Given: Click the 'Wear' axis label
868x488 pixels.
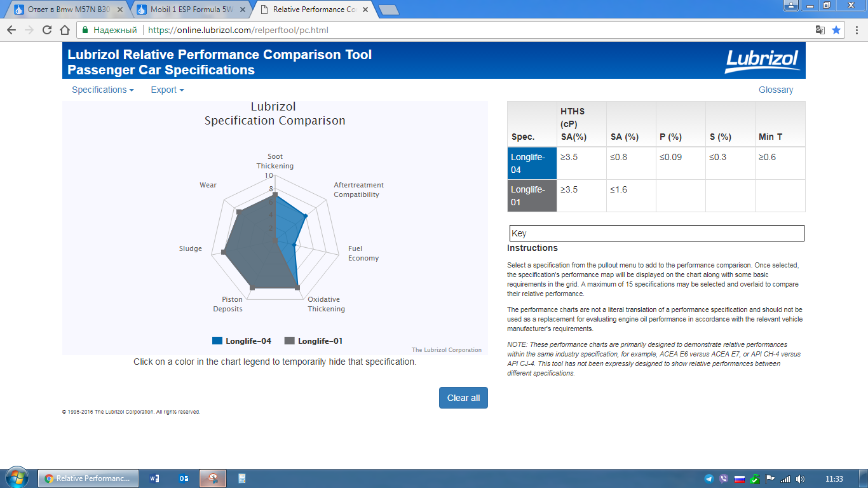Looking at the screenshot, I should point(208,185).
